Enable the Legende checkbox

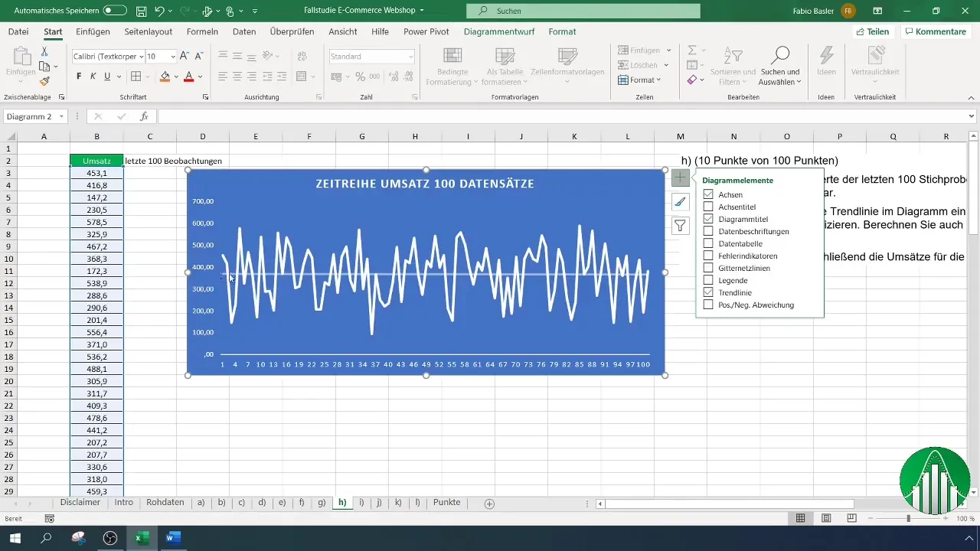(708, 280)
